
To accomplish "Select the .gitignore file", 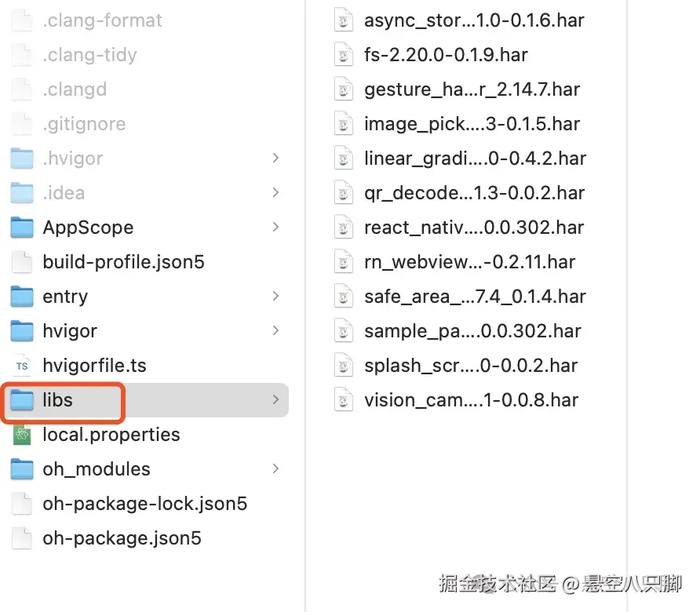I will (83, 124).
